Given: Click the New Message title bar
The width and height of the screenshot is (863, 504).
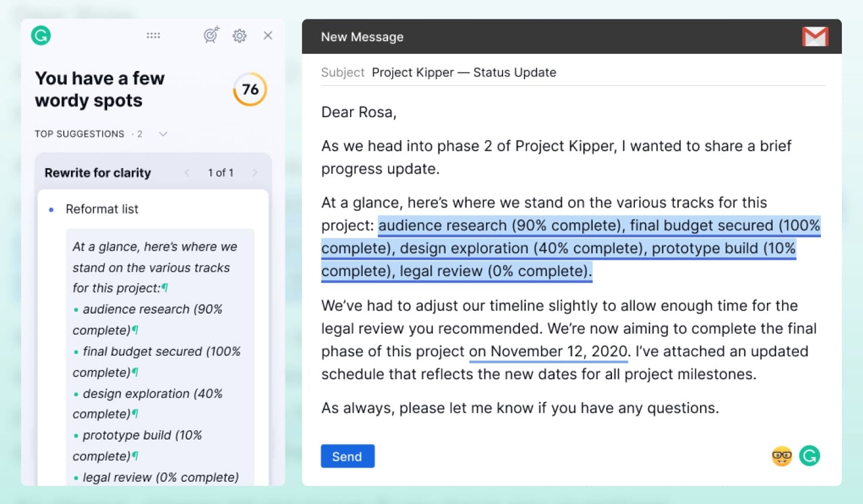Looking at the screenshot, I should [362, 36].
